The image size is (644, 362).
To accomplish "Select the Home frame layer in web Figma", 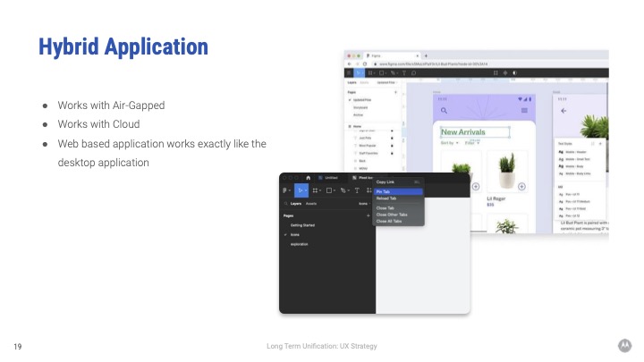I will pos(357,126).
